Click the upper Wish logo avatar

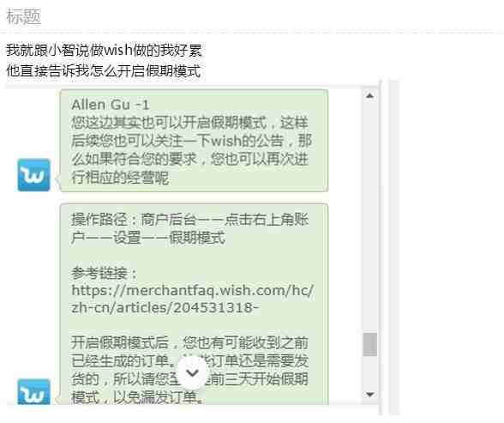(x=33, y=175)
